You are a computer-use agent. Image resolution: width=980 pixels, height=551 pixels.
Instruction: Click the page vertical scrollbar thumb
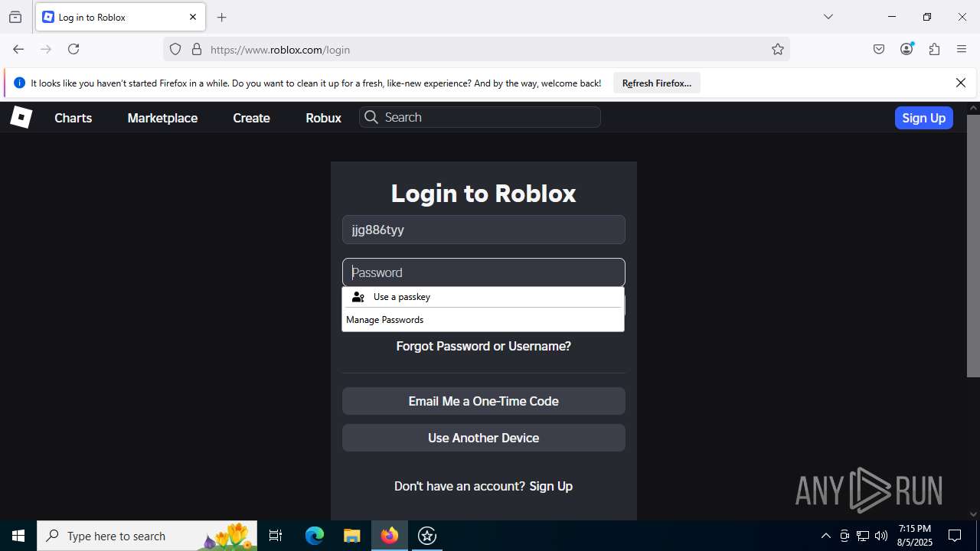coord(973,245)
